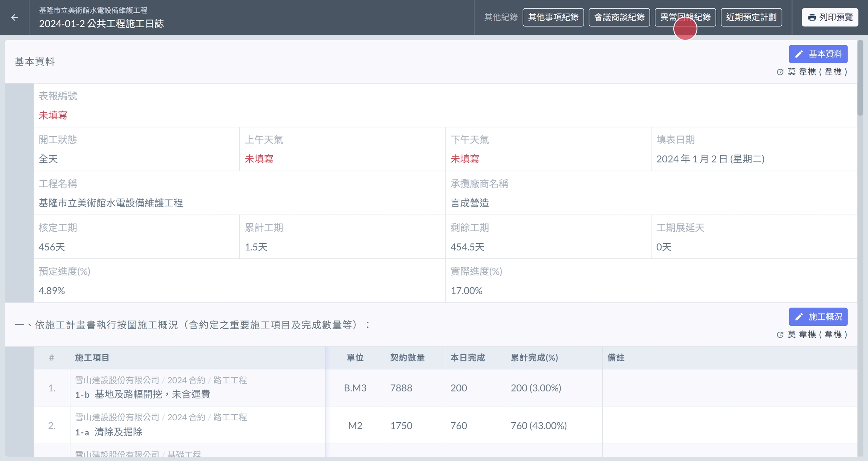Click unfilled 表報編號 value
The height and width of the screenshot is (461, 868).
click(x=53, y=115)
